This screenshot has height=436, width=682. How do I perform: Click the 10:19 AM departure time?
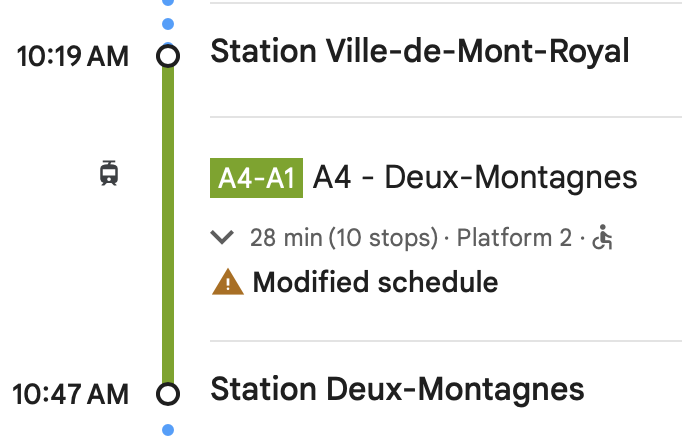point(73,57)
